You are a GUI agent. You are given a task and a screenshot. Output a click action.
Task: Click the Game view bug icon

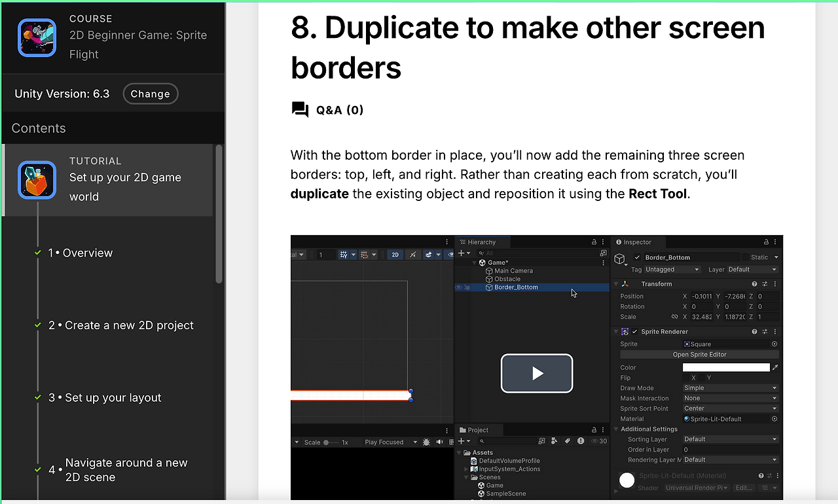[x=427, y=442]
